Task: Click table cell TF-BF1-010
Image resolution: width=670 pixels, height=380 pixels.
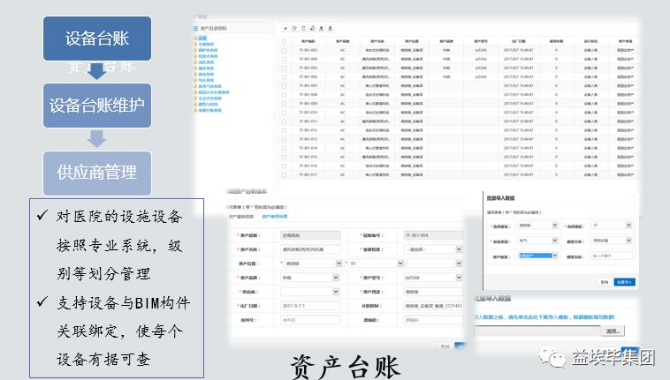Action: coord(308,112)
